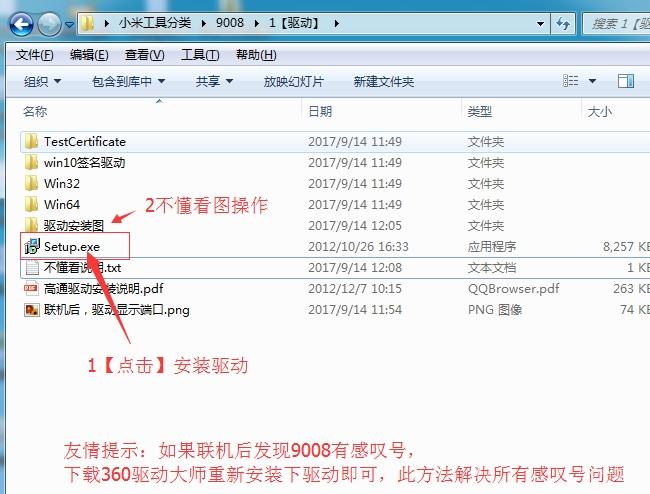Screen dimensions: 650x494
Task: Open the 包含到库中 dropdown
Action: 129,81
